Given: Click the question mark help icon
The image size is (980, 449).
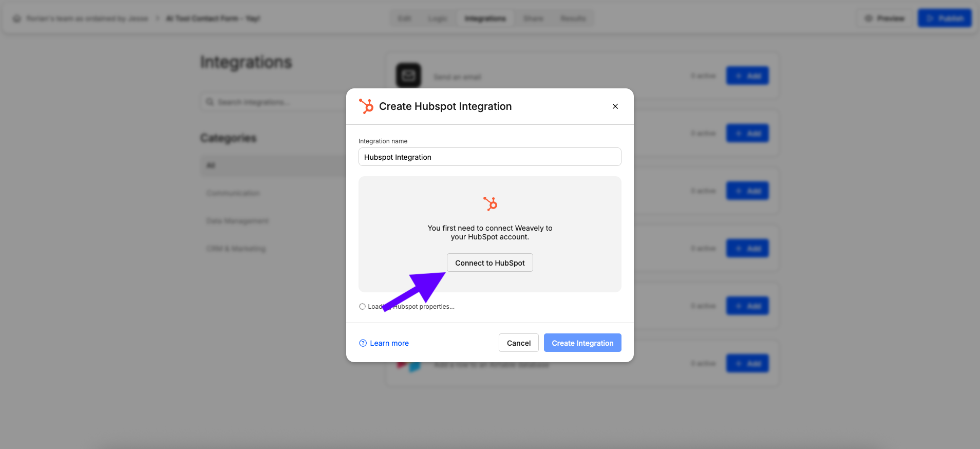Looking at the screenshot, I should 363,343.
